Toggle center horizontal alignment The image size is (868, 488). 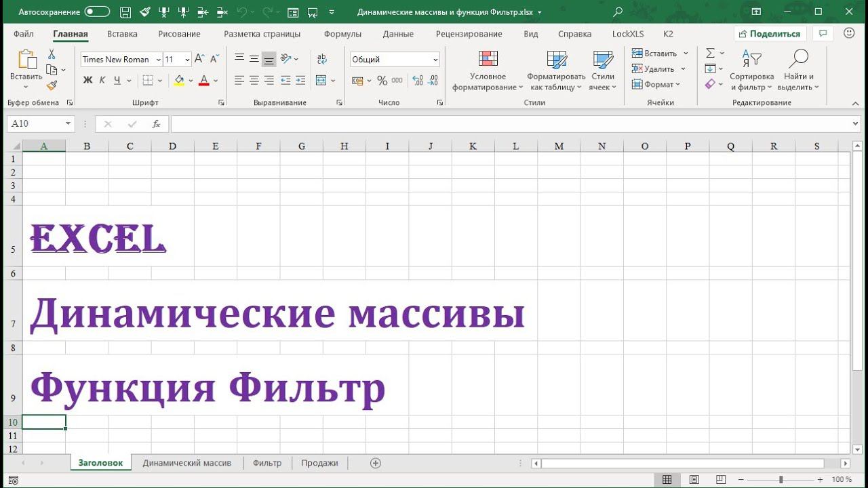click(x=254, y=80)
